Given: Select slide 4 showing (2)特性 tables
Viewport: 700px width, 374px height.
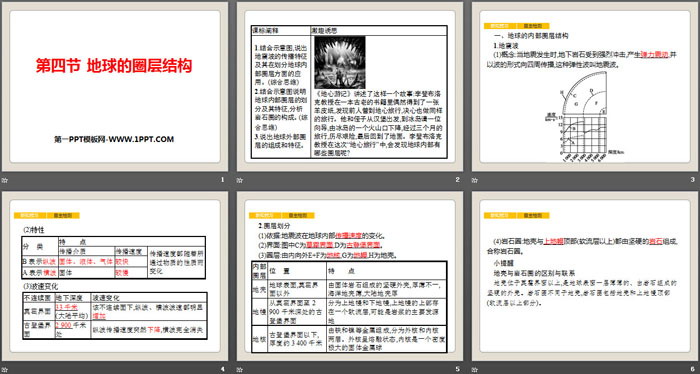Looking at the screenshot, I should click(x=115, y=276).
